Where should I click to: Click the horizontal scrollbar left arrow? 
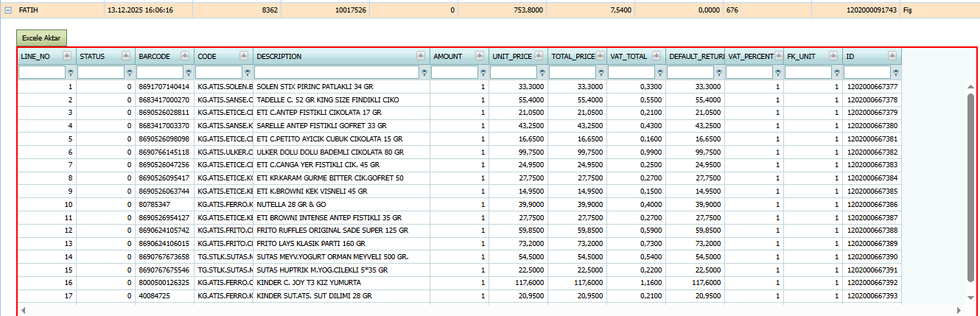[x=23, y=310]
